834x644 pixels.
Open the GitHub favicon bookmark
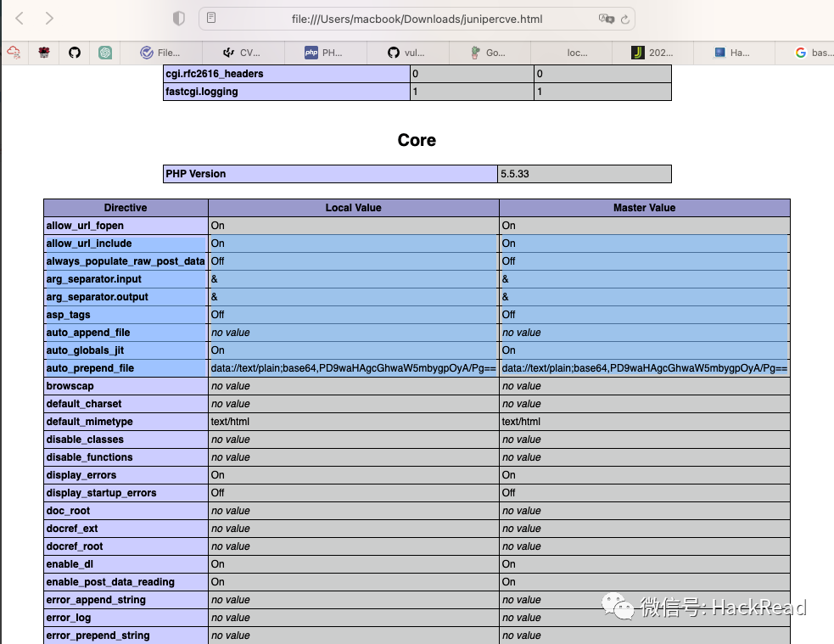(75, 52)
